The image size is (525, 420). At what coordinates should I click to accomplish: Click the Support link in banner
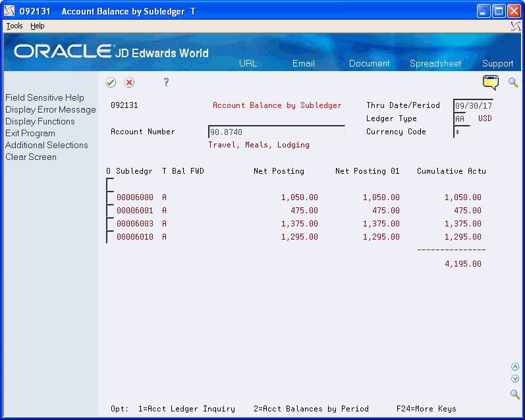(497, 64)
